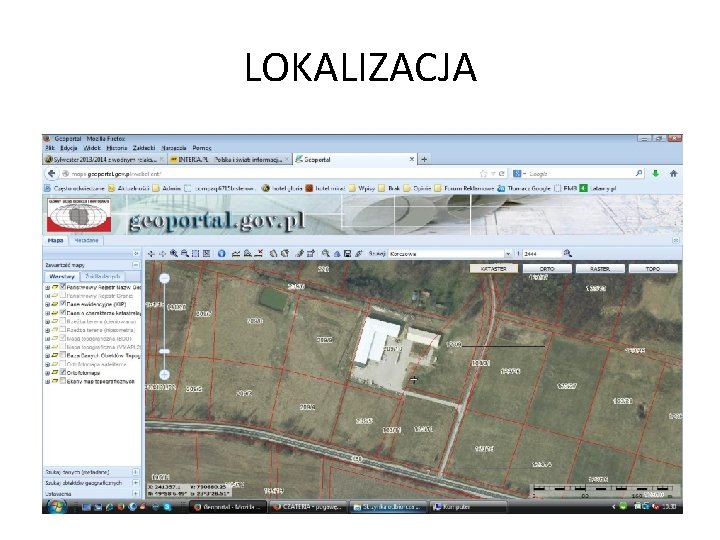The image size is (720, 540).
Task: Open CZATERIA window from the taskbar
Action: (307, 507)
